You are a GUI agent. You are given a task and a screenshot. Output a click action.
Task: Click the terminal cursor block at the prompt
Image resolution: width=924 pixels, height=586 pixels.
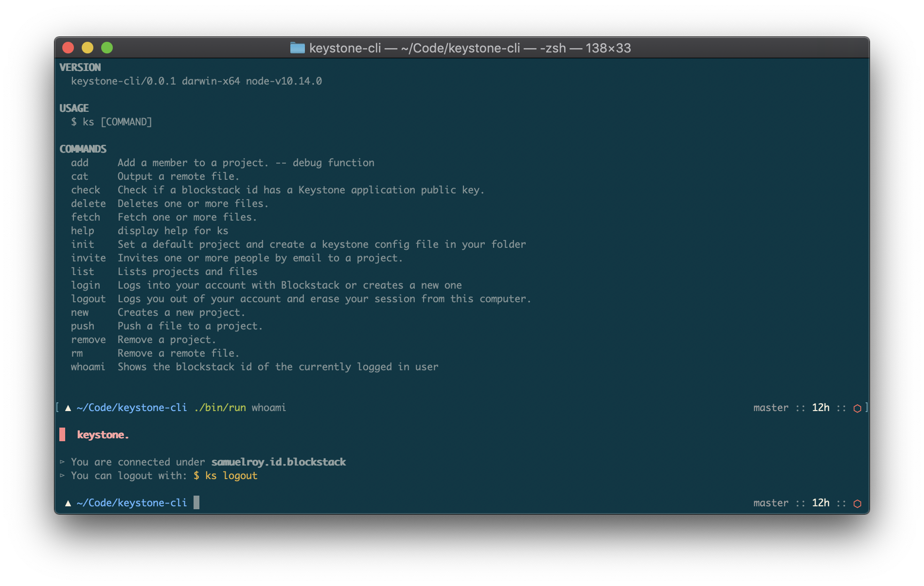point(196,502)
